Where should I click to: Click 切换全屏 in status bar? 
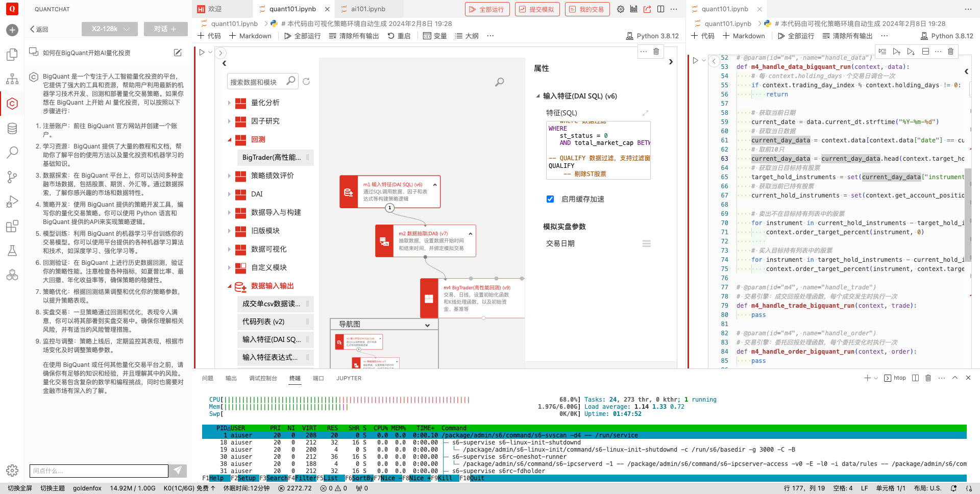point(20,488)
